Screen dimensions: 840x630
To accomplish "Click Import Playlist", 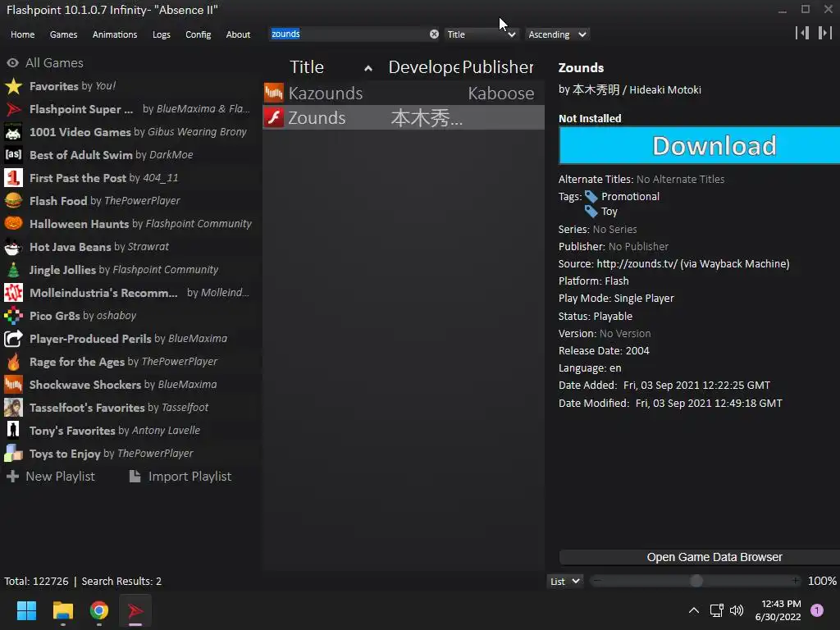I will pos(180,477).
